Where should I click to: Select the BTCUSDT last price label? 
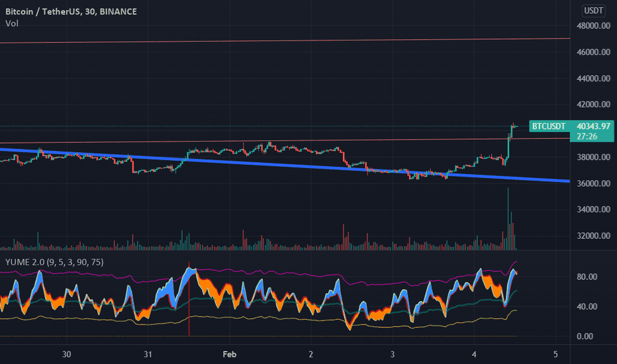click(549, 126)
